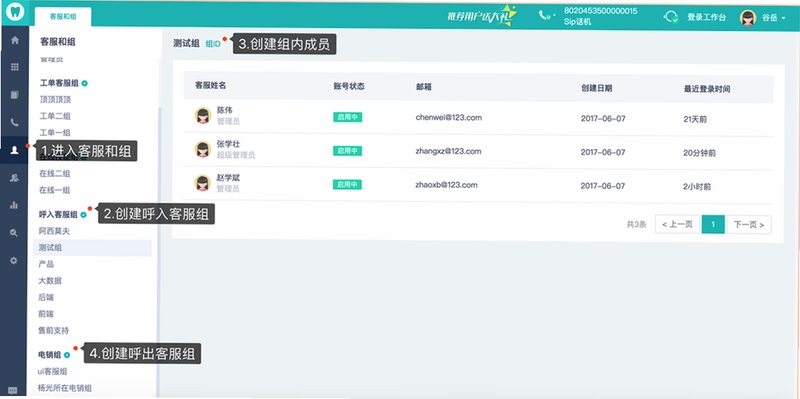800x399 pixels.
Task: Open the customers group icon in sidebar
Action: (14, 178)
